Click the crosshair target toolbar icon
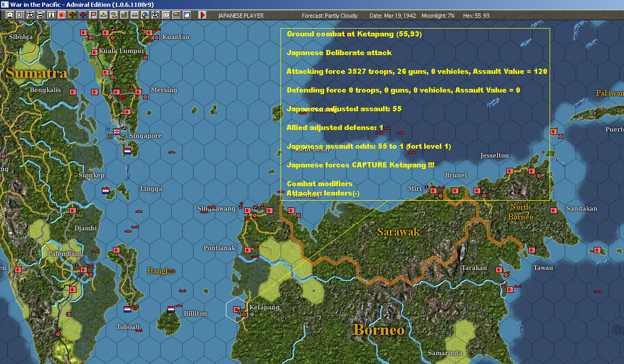624x364 pixels. tap(155, 15)
